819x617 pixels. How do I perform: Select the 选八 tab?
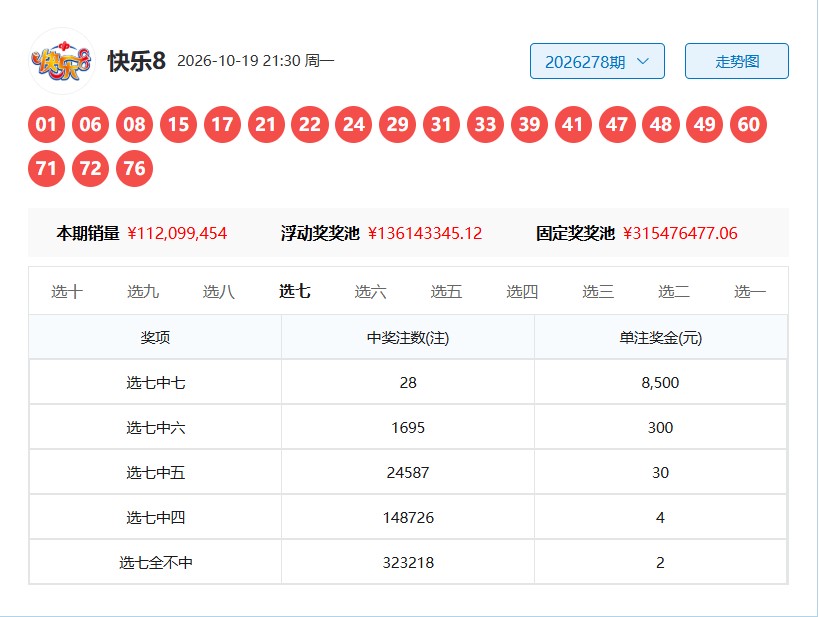pos(218,291)
